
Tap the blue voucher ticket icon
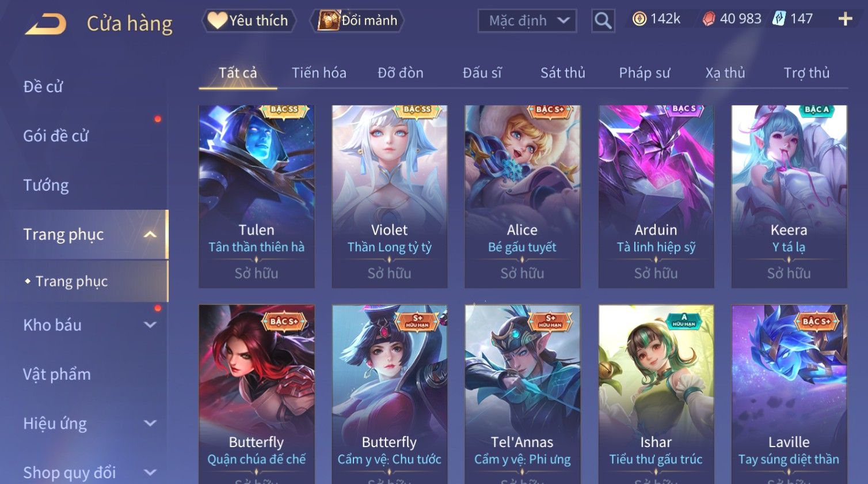(779, 19)
